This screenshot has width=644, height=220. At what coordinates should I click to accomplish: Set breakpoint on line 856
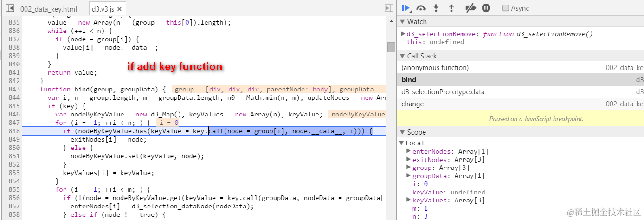(x=14, y=198)
